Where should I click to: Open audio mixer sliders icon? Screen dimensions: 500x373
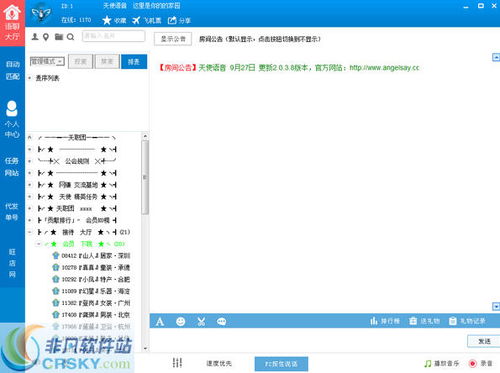(x=177, y=363)
